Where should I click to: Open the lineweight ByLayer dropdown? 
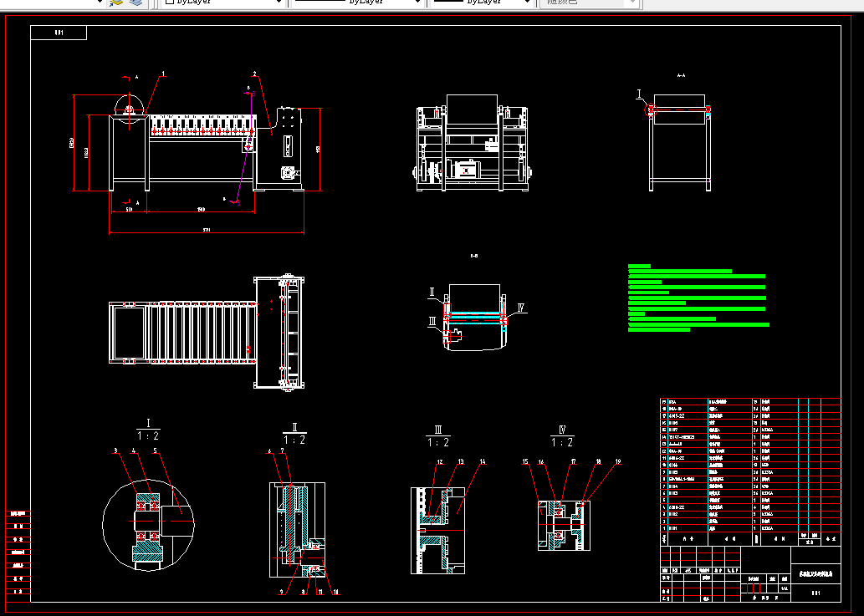click(x=483, y=3)
